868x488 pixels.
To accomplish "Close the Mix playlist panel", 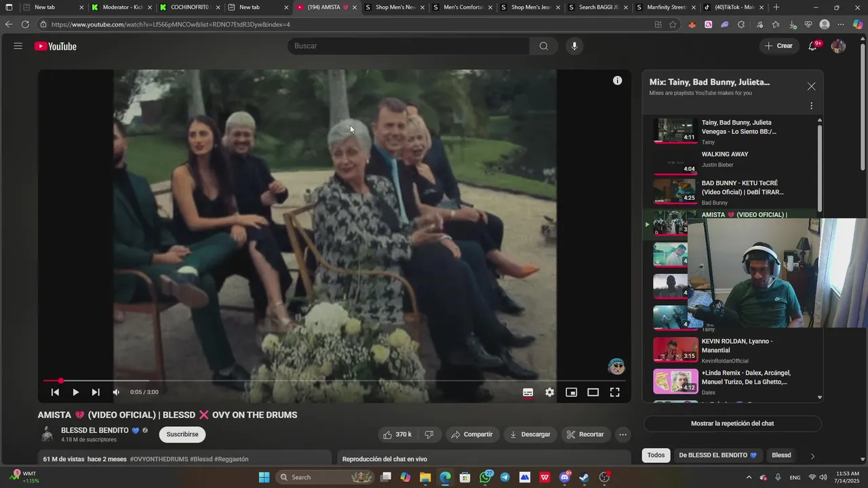I will click(x=811, y=87).
